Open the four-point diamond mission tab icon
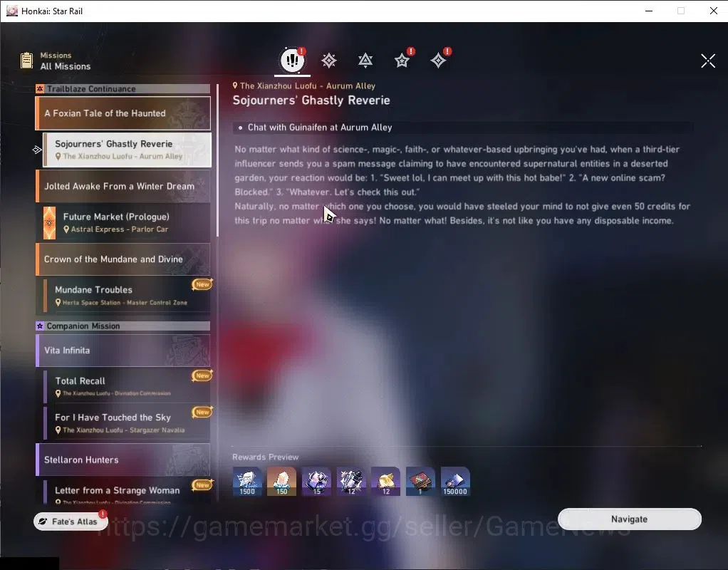The image size is (728, 570). point(438,61)
